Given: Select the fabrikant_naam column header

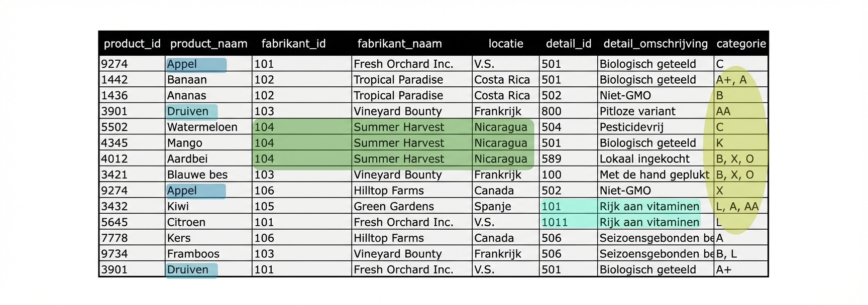Looking at the screenshot, I should 399,44.
